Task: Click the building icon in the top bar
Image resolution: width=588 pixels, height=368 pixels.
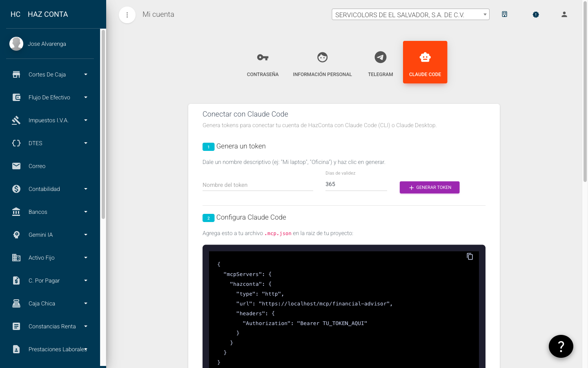Action: point(505,14)
